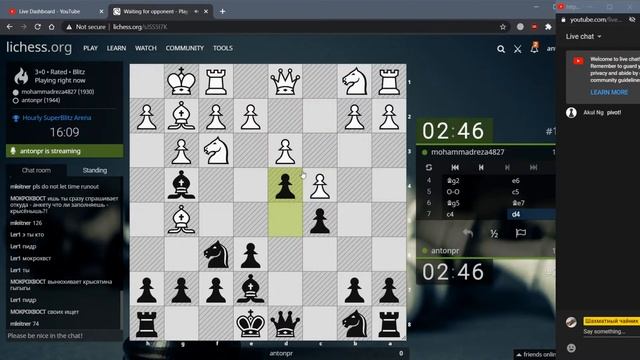Open Hourly SuperBlitz Arena tournament link
This screenshot has height=360, width=640.
point(57,118)
